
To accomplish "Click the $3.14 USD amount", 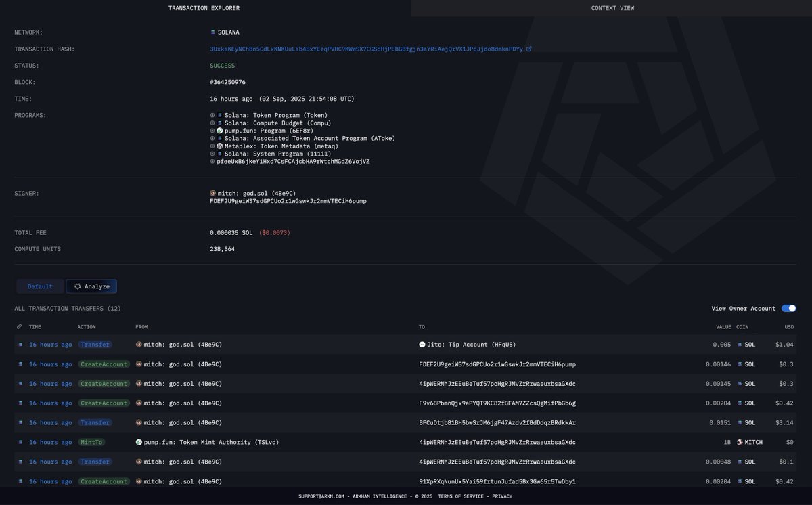I will pyautogui.click(x=784, y=423).
